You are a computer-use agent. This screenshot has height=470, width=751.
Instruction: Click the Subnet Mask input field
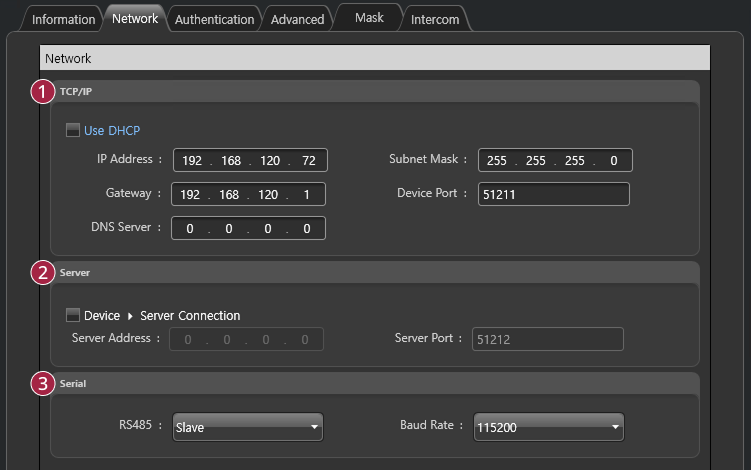[x=555, y=160]
